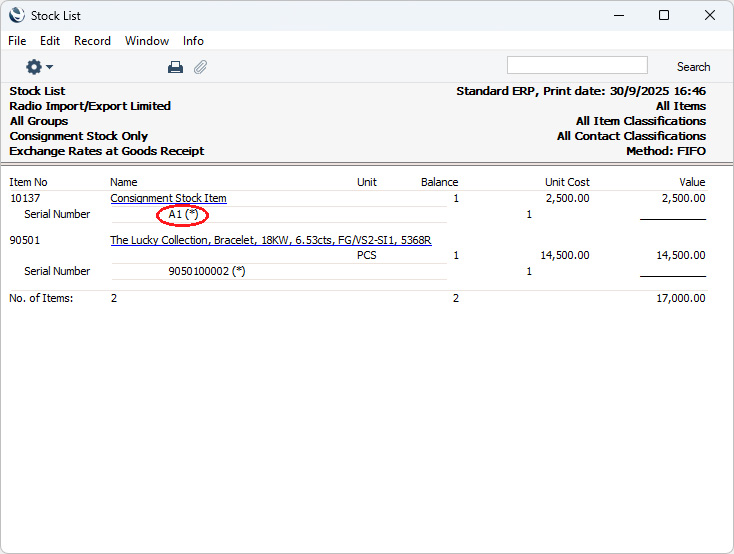Click the Standard ERP logo in the title bar
734x554 pixels.
(x=17, y=15)
